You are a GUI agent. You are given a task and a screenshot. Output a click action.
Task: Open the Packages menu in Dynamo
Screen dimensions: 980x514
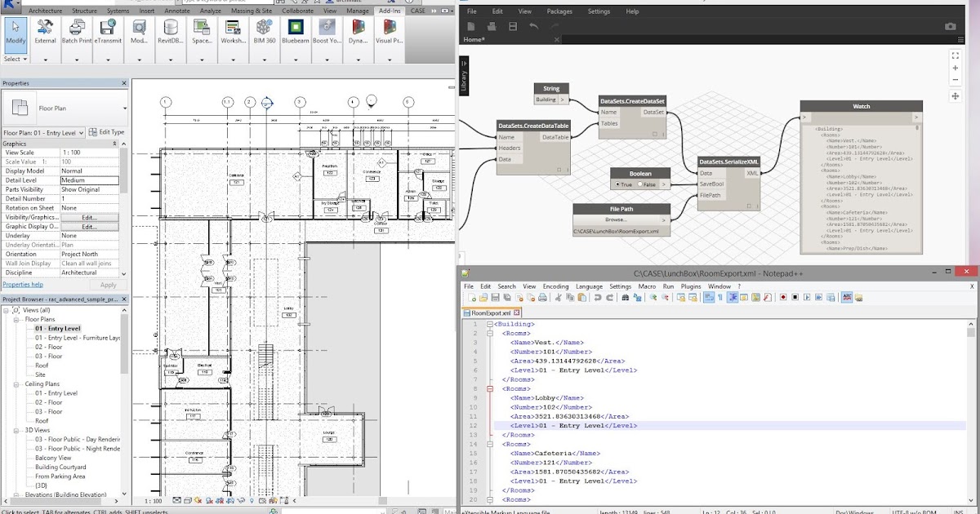click(x=559, y=11)
